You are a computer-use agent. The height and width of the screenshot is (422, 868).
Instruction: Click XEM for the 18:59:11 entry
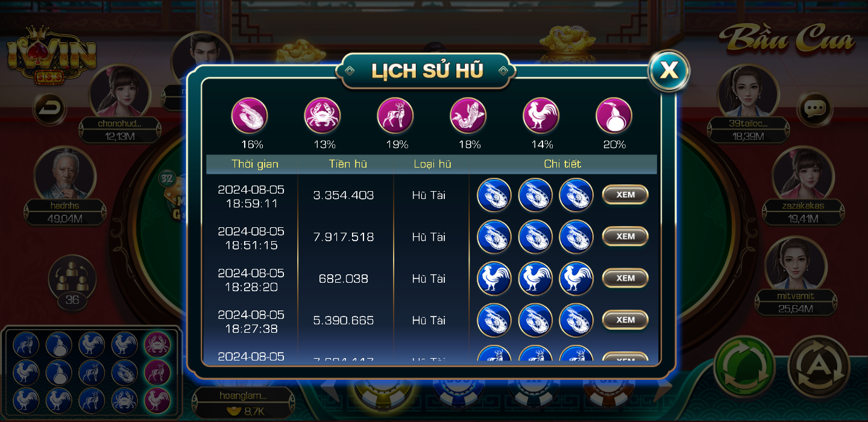point(626,195)
